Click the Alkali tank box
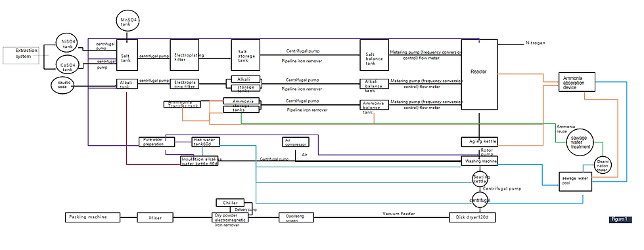This screenshot has width=644, height=250. click(127, 84)
